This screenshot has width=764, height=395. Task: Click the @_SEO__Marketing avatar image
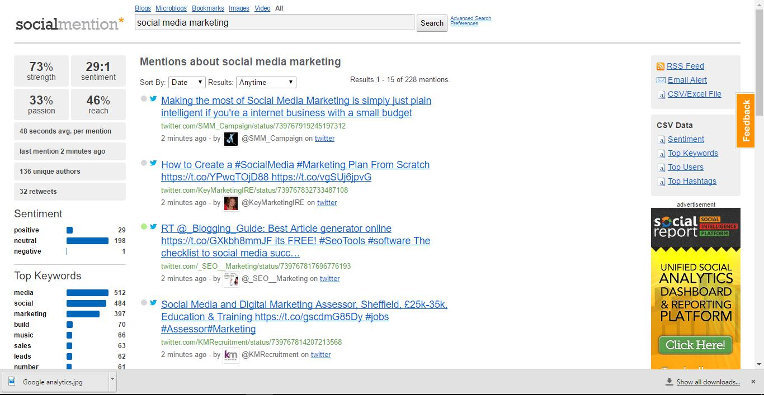(x=231, y=279)
